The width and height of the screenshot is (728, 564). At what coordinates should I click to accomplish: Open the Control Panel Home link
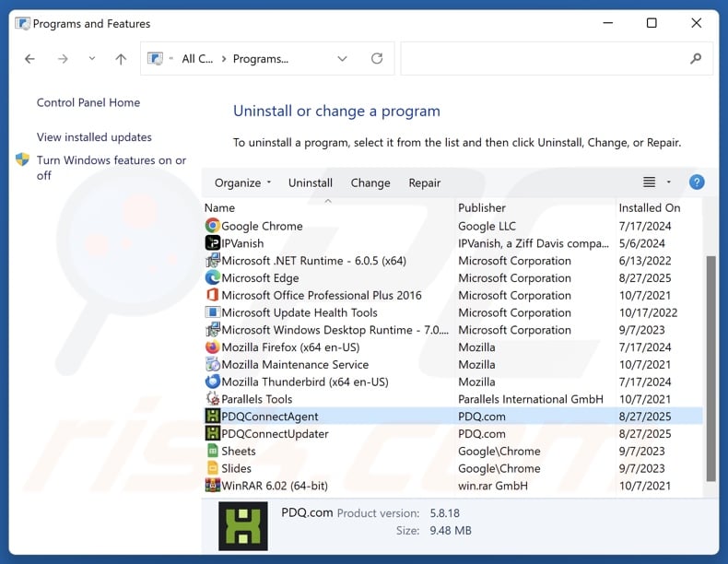pos(88,102)
